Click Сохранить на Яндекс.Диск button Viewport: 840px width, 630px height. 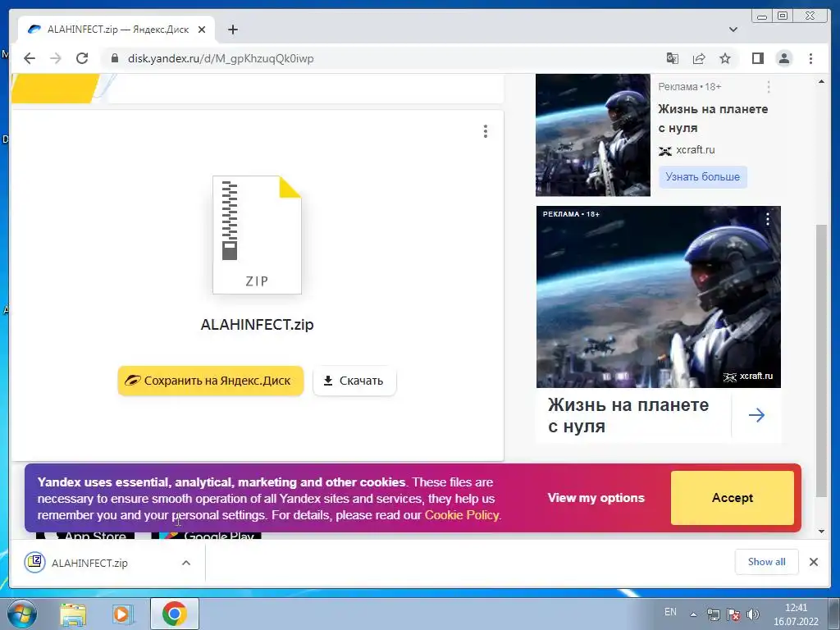[211, 381]
